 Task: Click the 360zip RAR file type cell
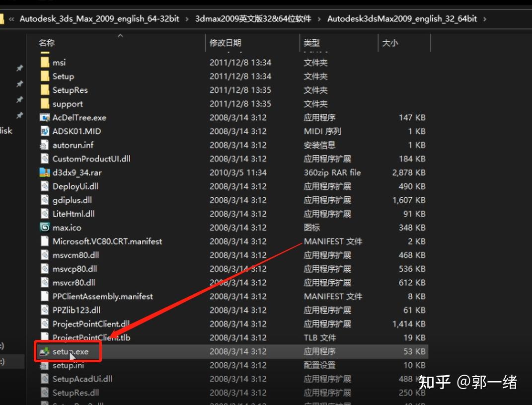coord(332,172)
